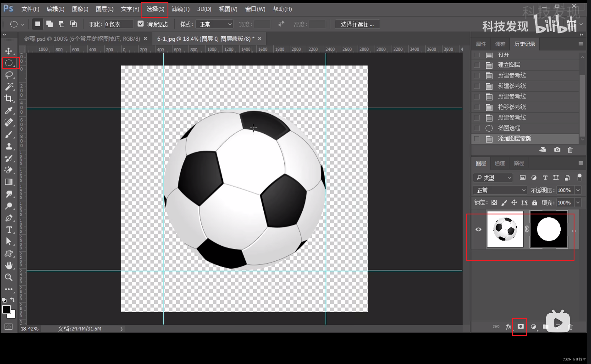Select the Crop tool
The image size is (591, 364).
pos(9,99)
